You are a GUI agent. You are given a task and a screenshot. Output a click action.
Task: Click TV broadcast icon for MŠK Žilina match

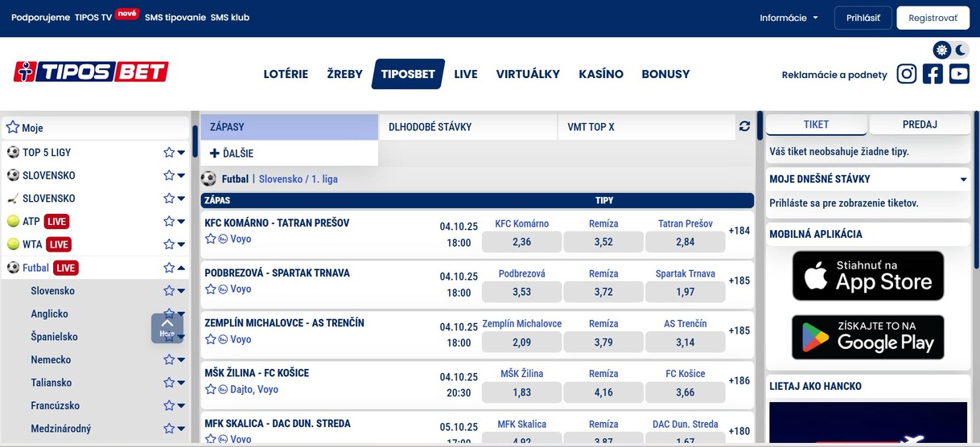pos(223,389)
